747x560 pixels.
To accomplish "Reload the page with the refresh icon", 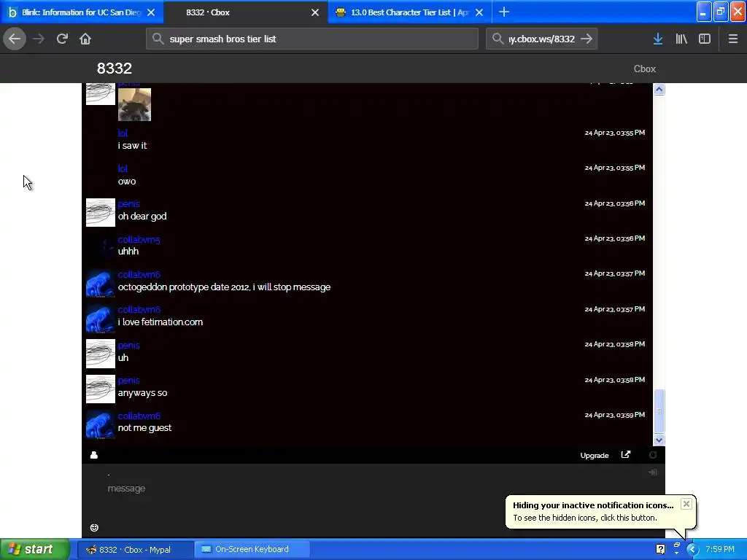I will [x=62, y=39].
